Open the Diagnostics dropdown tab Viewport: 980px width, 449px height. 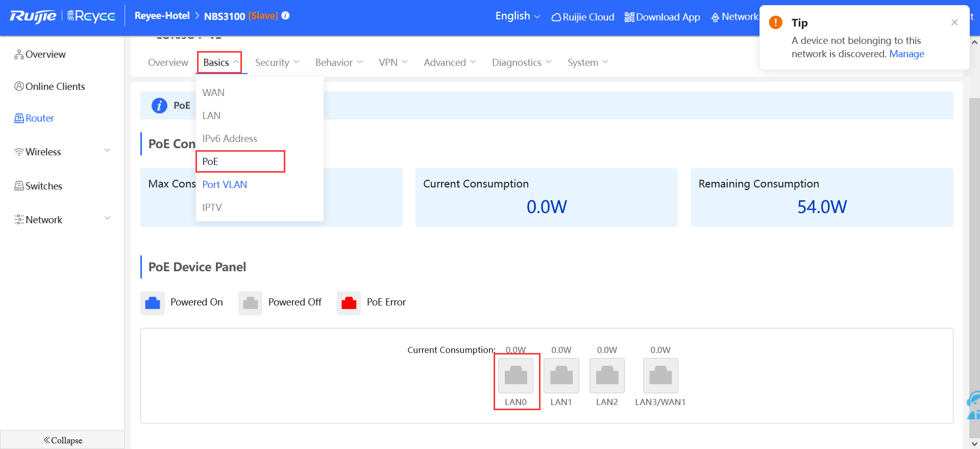point(522,62)
